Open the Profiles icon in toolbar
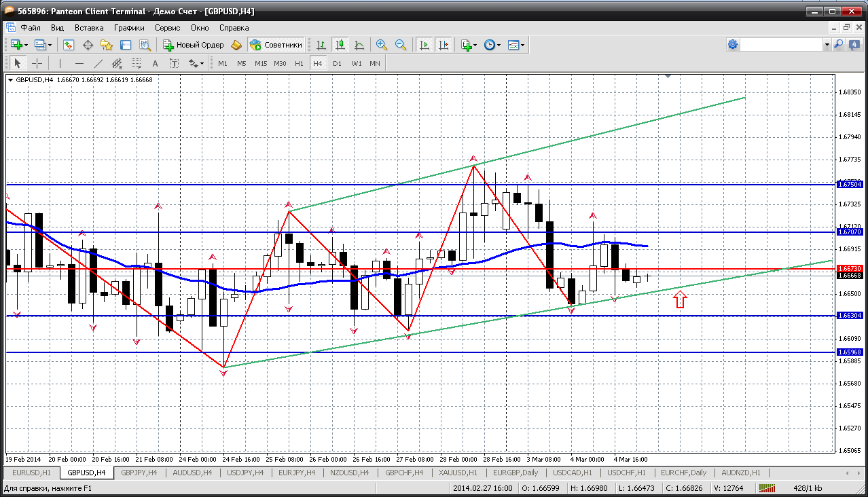The height and width of the screenshot is (497, 868). click(x=39, y=45)
